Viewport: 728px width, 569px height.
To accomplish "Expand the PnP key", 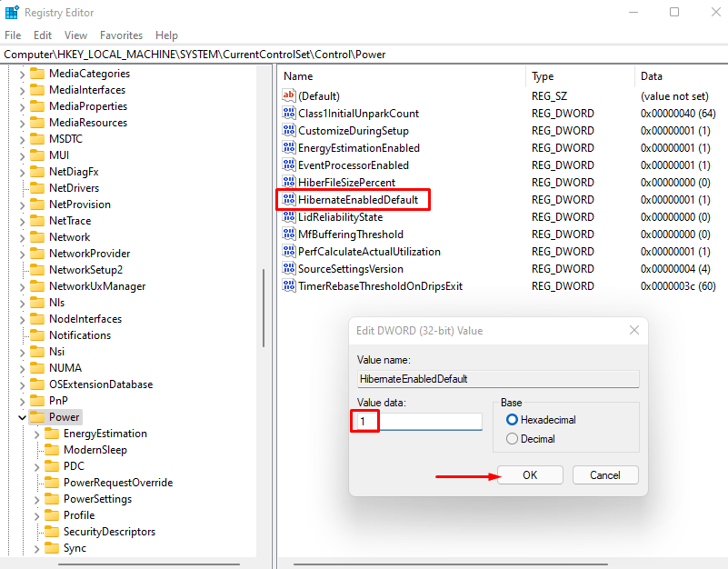I will click(x=22, y=401).
